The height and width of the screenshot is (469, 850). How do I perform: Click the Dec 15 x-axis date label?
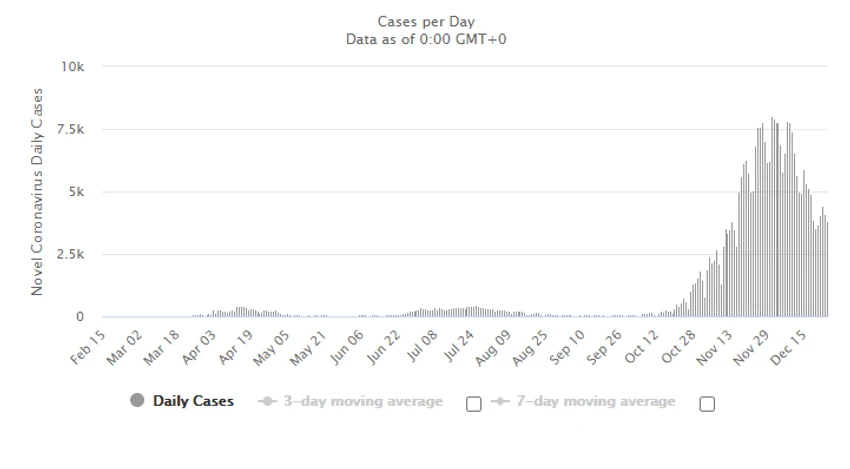[788, 348]
